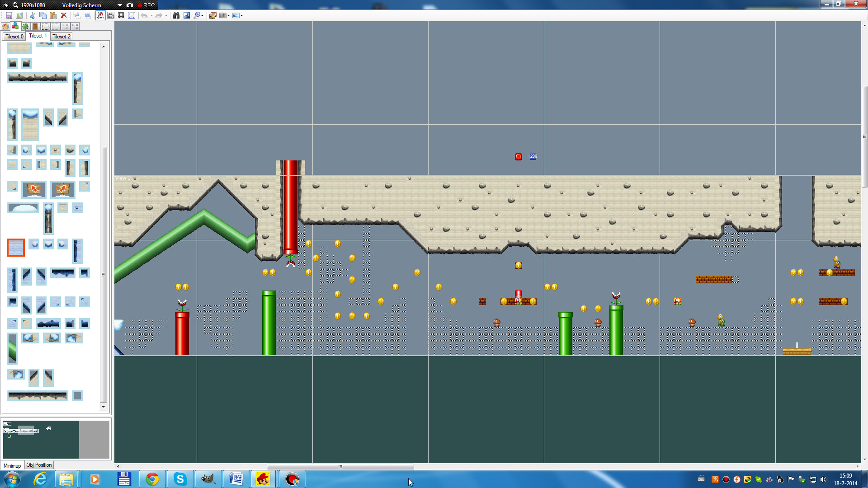Viewport: 868px width, 488px height.
Task: Open the painter palette tab
Action: pyautogui.click(x=5, y=26)
